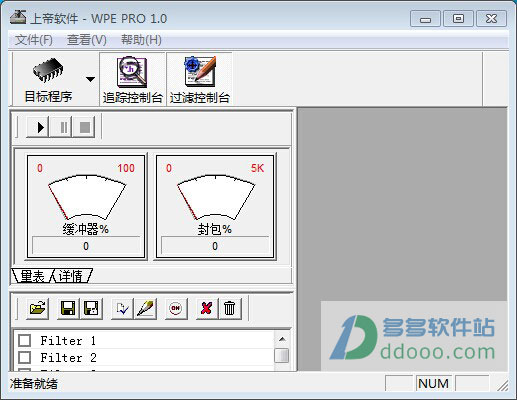Image resolution: width=517 pixels, height=400 pixels.
Task: Click the red X delete filter icon
Action: coord(207,308)
